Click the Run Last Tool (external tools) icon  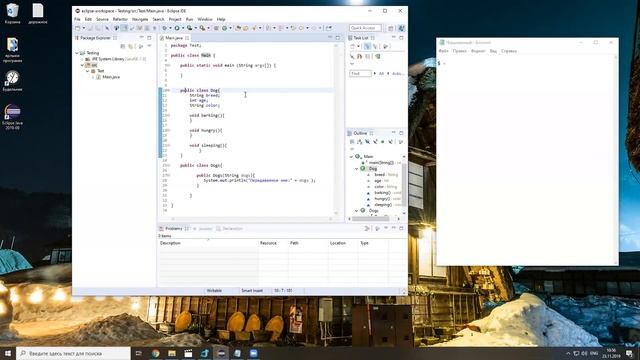(202, 28)
